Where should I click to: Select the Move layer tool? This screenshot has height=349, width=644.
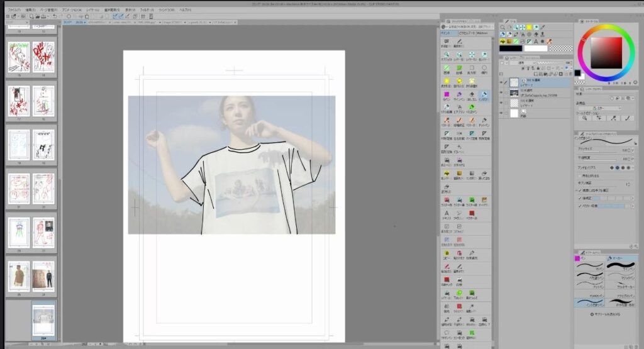(523, 27)
